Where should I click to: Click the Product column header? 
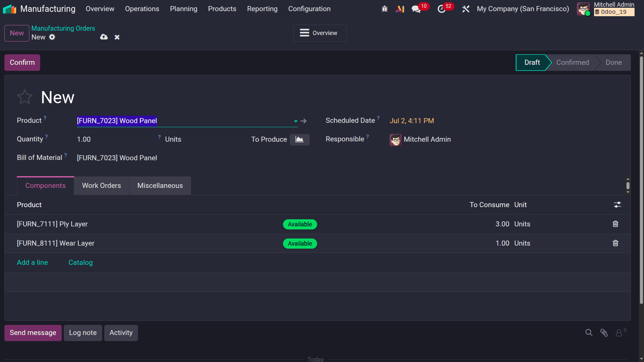(x=29, y=205)
